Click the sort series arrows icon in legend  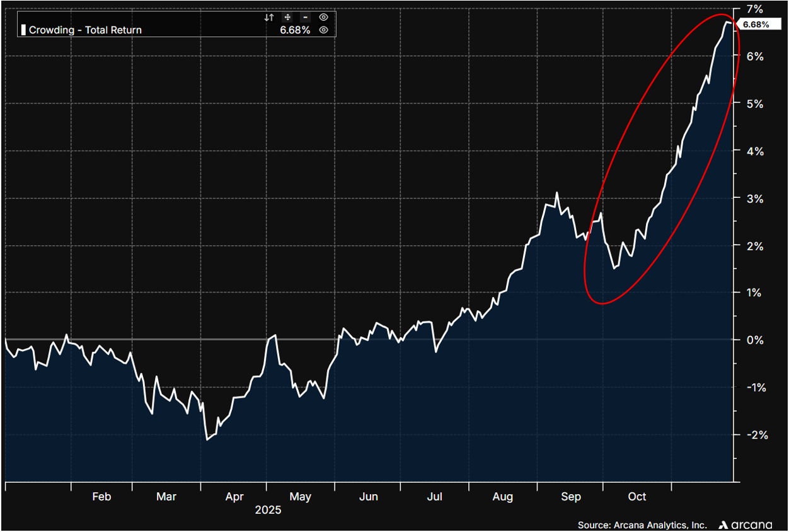pos(269,18)
